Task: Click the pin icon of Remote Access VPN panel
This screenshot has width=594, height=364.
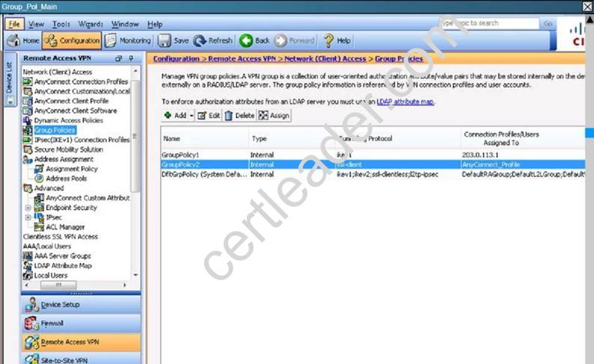Action: click(x=131, y=58)
